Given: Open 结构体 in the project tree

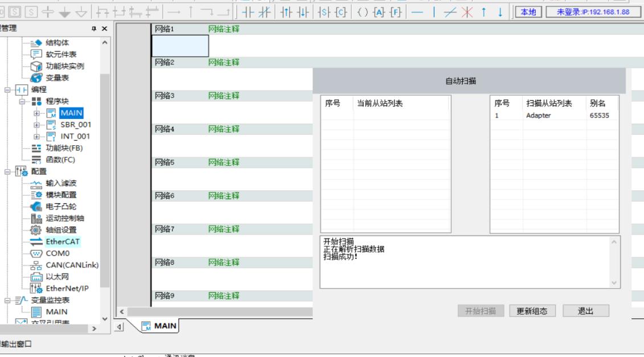Looking at the screenshot, I should tap(57, 42).
